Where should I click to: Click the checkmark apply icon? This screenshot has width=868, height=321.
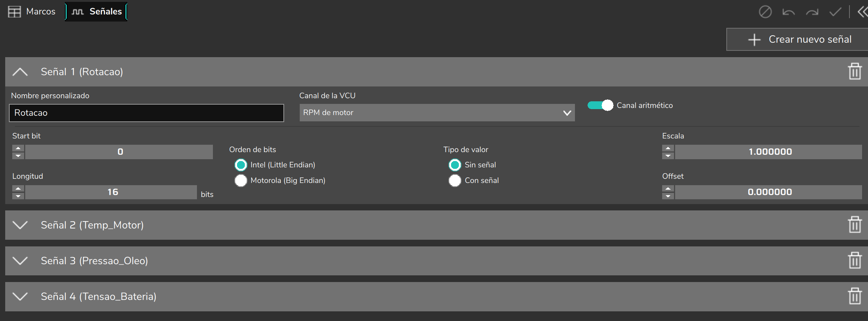(x=835, y=12)
